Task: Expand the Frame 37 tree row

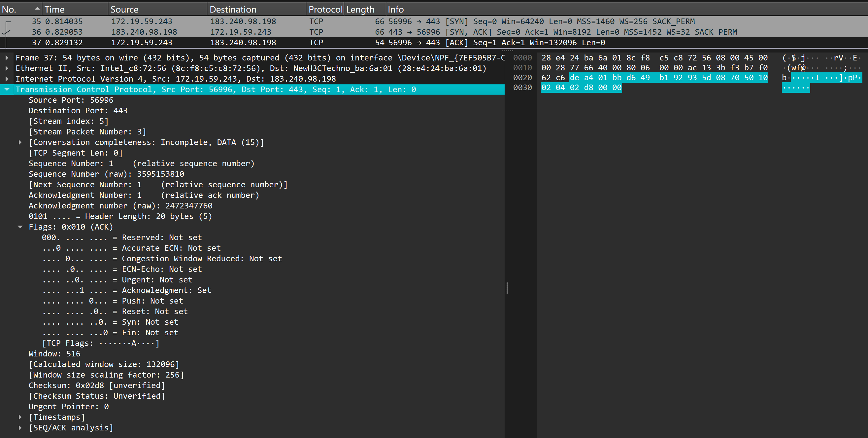Action: coord(7,58)
